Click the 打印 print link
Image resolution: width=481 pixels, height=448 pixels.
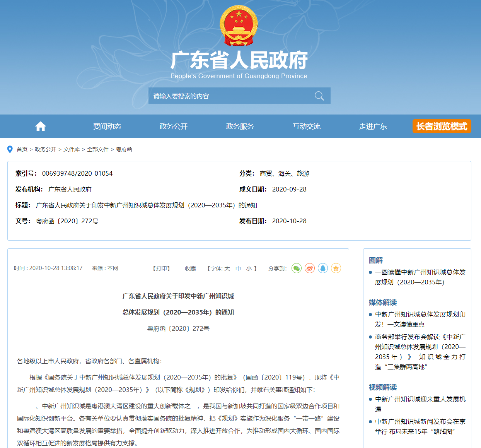[162, 268]
